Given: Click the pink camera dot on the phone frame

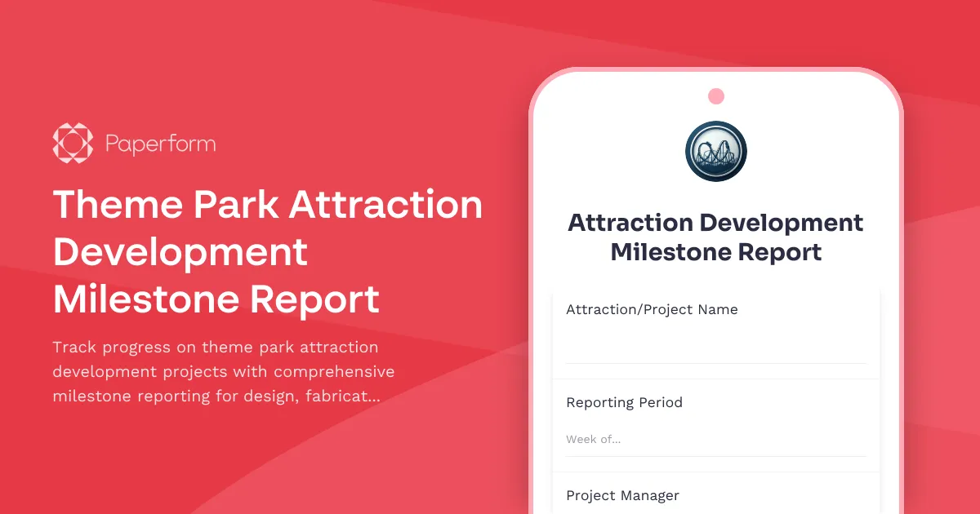Looking at the screenshot, I should tap(715, 95).
